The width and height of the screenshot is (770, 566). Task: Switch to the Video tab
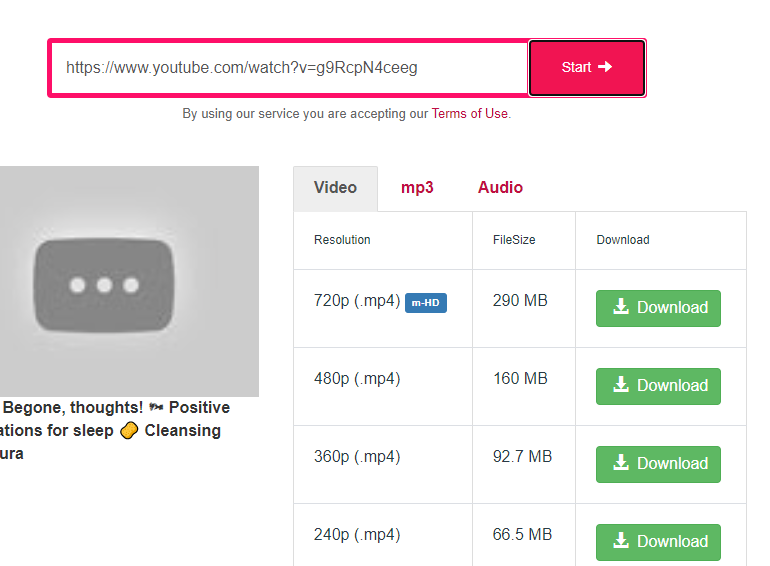tap(335, 189)
